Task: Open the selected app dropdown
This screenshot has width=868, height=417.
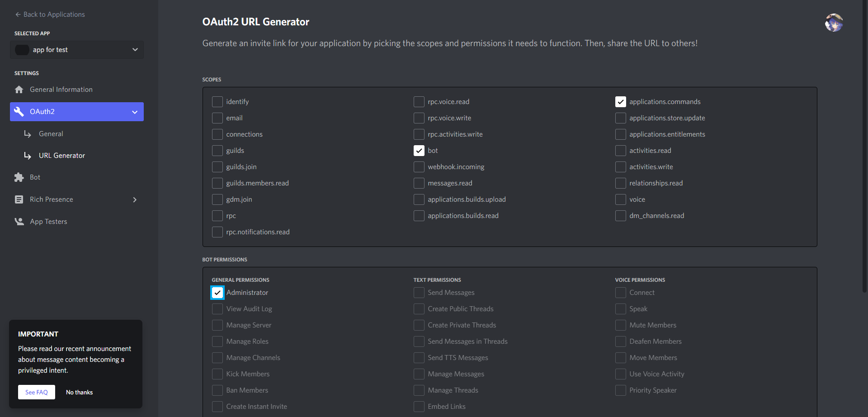Action: [135, 50]
